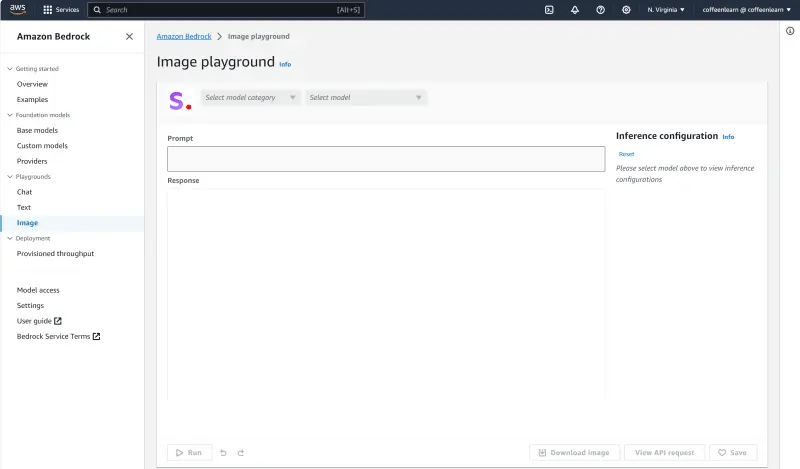Click the redo arrow icon
Screen dimensions: 800x469
pos(241,453)
